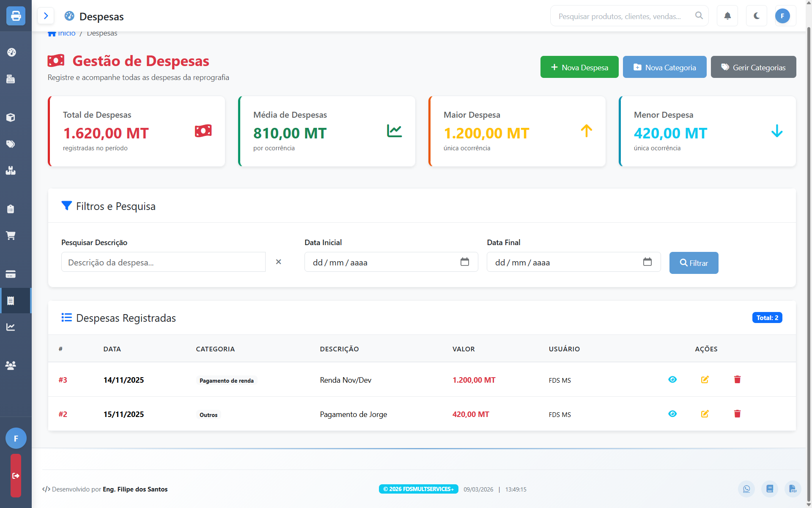Open the chart reports sidebar icon
Screen dimensions: 812x508
pos(11,327)
